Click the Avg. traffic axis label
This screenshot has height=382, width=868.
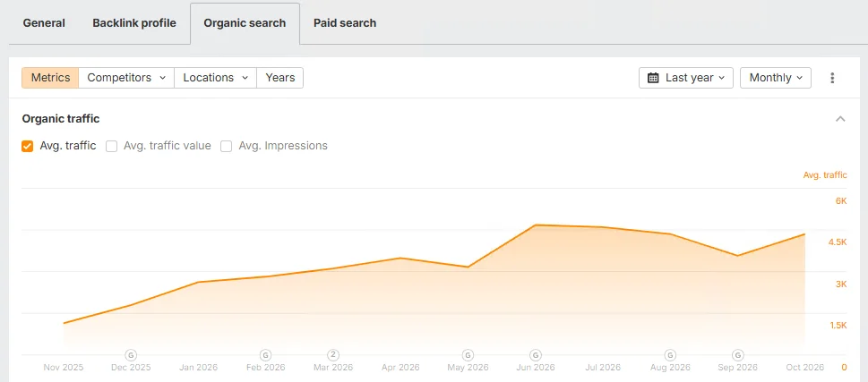pyautogui.click(x=825, y=175)
